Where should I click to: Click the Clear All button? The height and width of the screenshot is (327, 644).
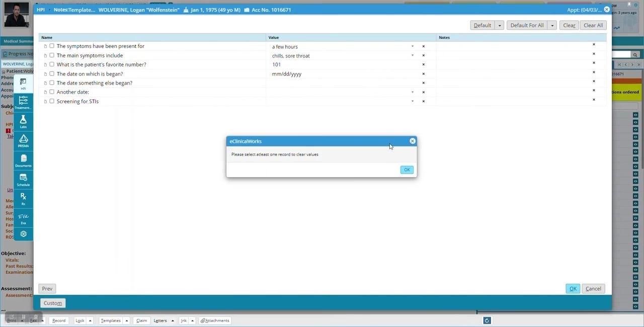593,25
